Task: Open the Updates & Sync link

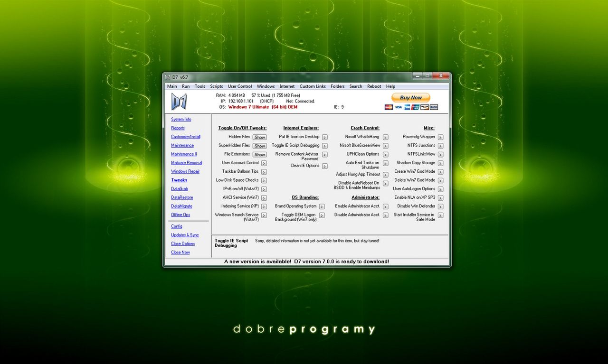Action: 185,235
